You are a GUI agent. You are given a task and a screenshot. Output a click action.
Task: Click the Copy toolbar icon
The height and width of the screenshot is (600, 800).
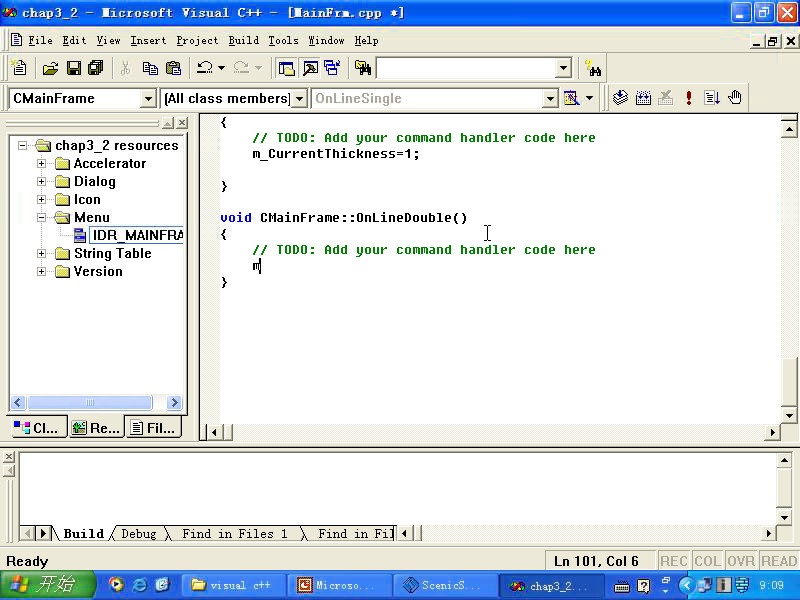150,68
